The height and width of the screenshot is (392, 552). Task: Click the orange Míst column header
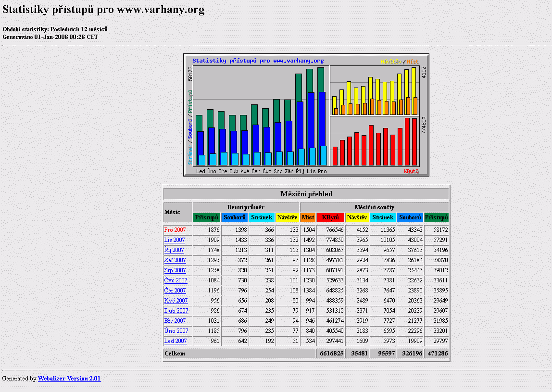pyautogui.click(x=308, y=217)
